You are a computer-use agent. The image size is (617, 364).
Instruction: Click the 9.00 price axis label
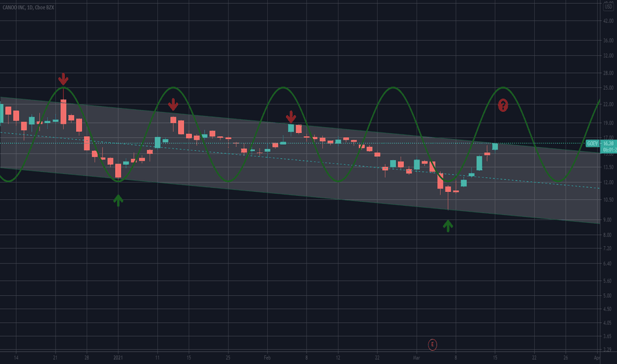pyautogui.click(x=608, y=220)
